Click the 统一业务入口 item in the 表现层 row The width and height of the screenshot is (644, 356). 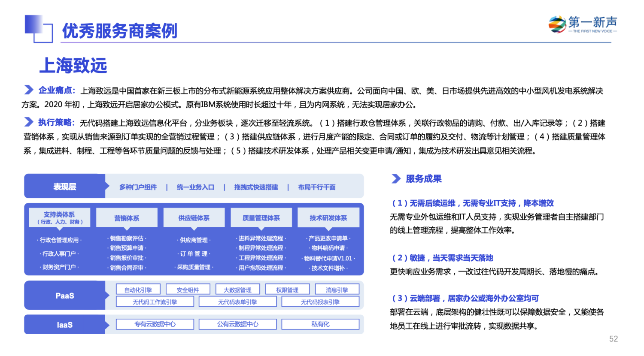(195, 187)
